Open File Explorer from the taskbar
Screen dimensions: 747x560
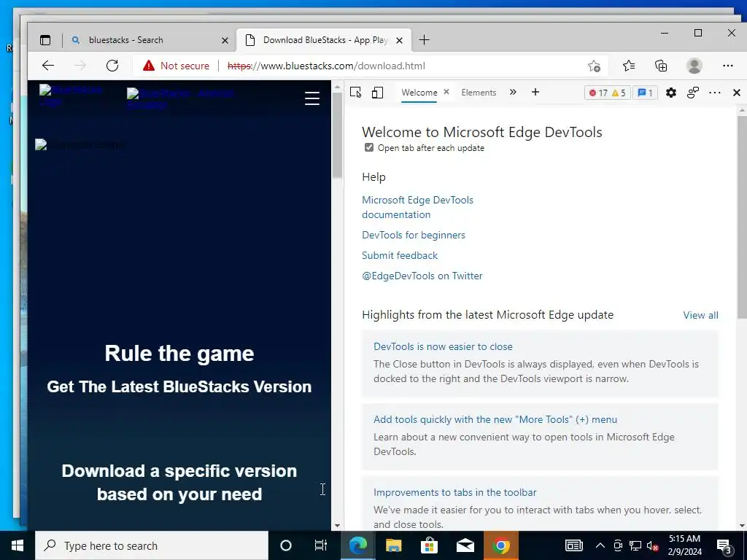click(x=393, y=545)
